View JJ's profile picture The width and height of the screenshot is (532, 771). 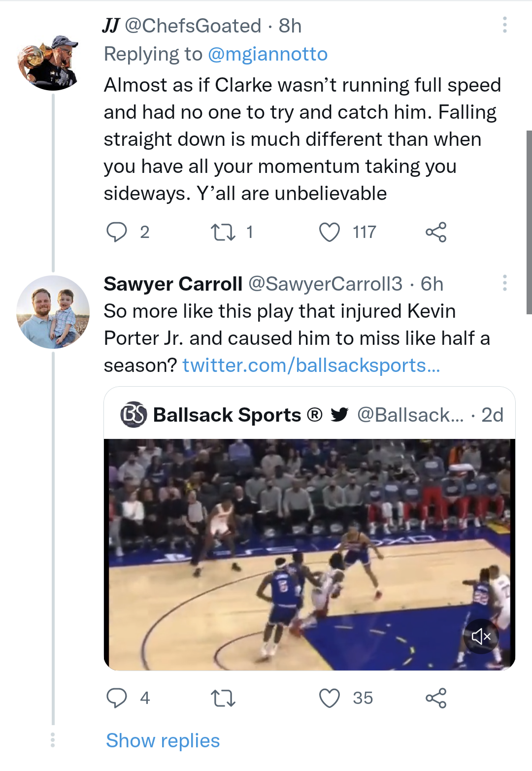point(49,63)
